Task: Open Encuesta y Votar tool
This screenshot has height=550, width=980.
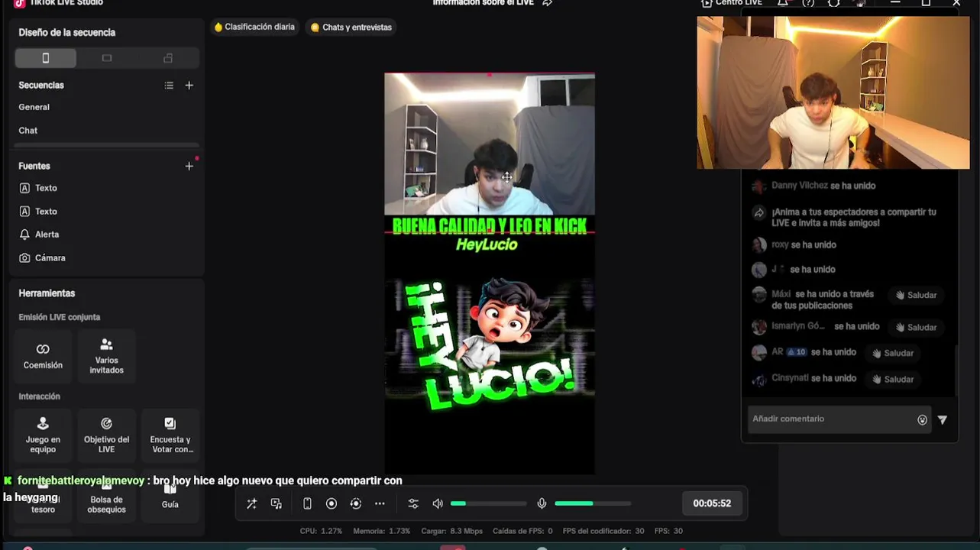Action: [x=170, y=435]
